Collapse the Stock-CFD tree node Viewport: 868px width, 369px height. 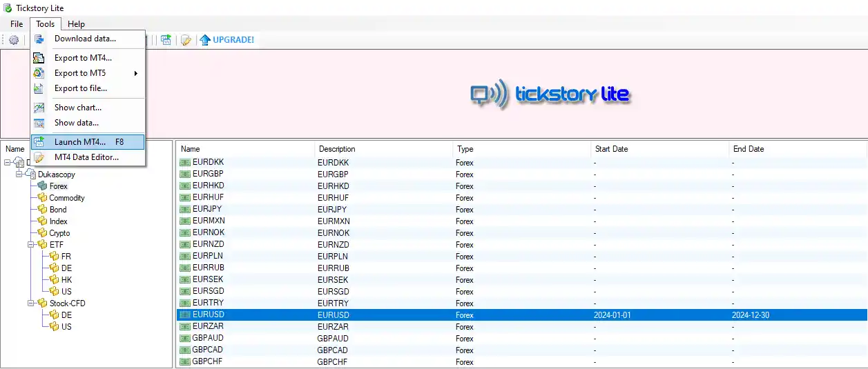click(31, 303)
